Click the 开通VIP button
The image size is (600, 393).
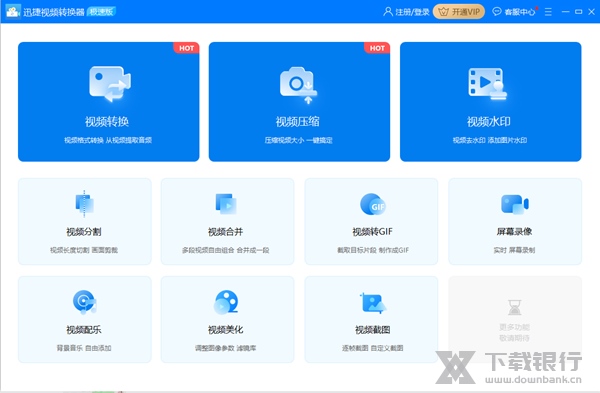click(x=459, y=12)
